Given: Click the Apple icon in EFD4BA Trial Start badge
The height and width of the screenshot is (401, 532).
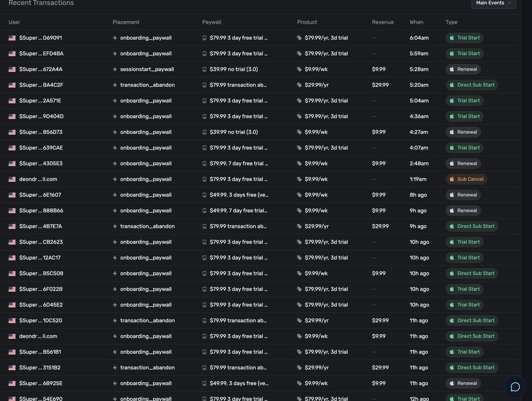Looking at the screenshot, I should coord(452,53).
